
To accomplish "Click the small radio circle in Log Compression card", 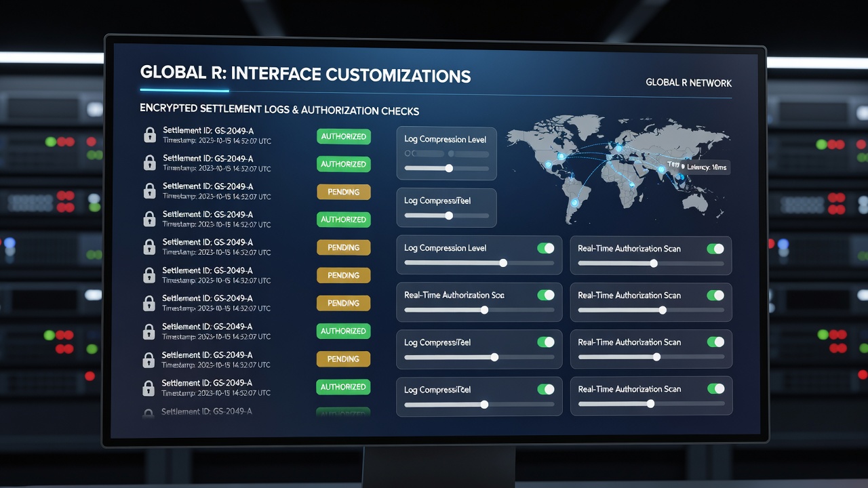I will tap(408, 154).
